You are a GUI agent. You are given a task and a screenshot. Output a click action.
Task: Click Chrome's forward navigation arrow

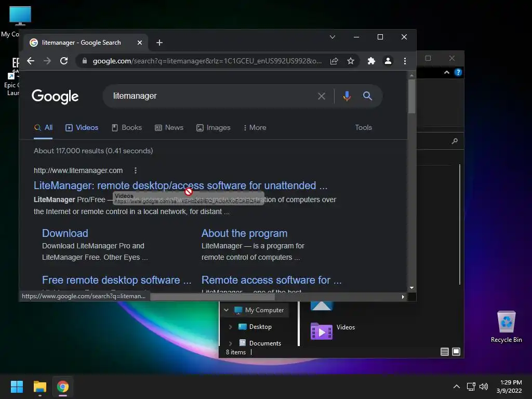coord(47,61)
